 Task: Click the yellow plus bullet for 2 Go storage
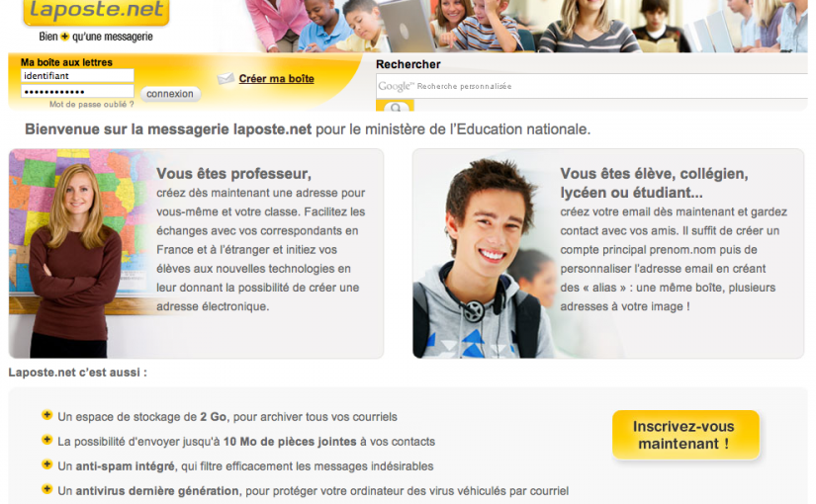pos(46,415)
